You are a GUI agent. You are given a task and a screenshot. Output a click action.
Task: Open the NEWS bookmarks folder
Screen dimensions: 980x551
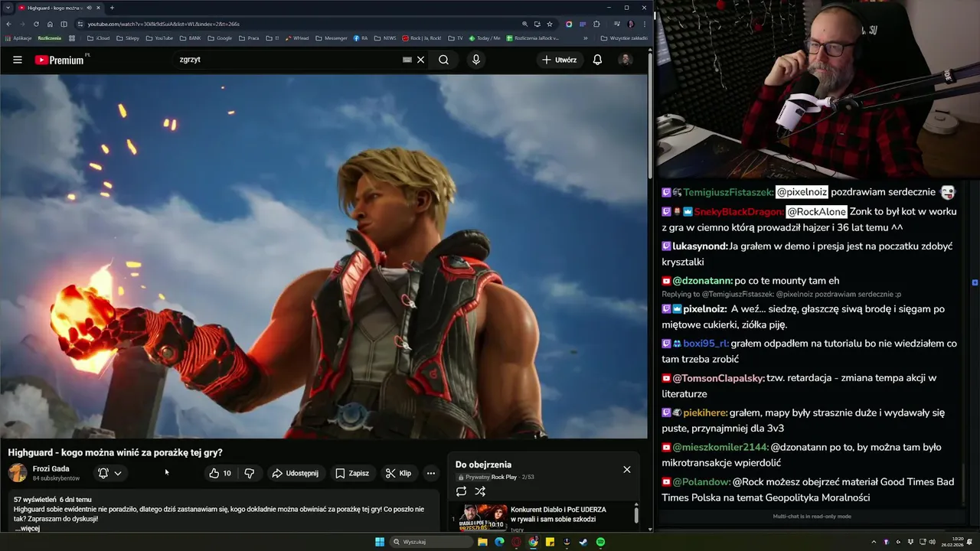click(385, 37)
